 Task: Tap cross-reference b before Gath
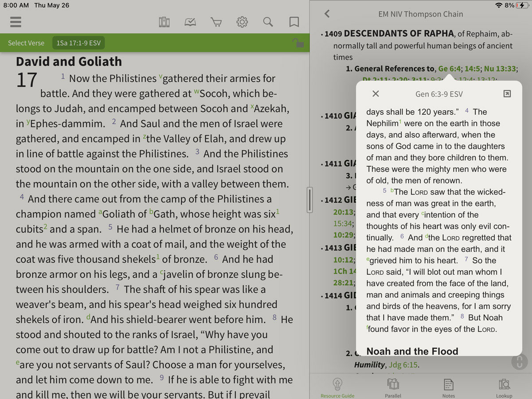151,212
